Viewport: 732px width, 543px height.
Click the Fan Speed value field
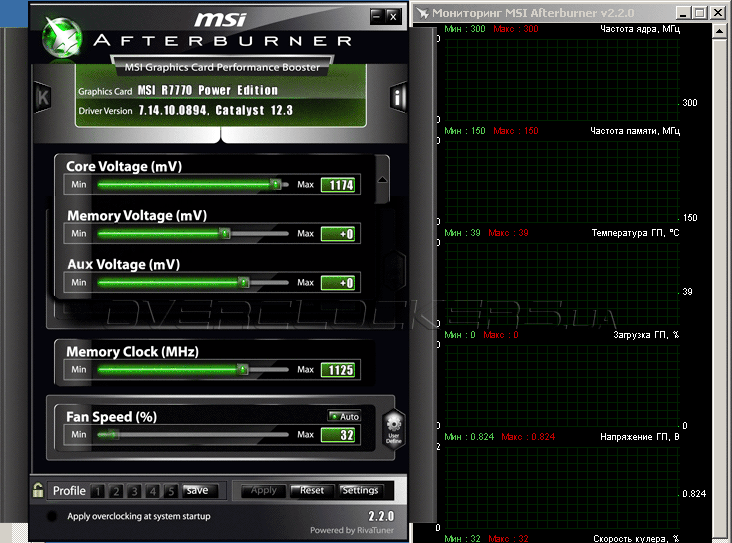[x=337, y=434]
